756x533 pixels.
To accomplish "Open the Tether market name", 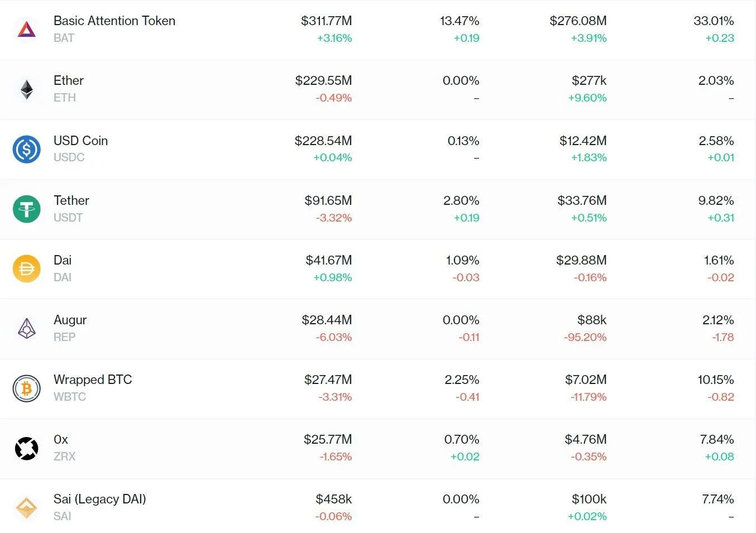I will tap(71, 200).
